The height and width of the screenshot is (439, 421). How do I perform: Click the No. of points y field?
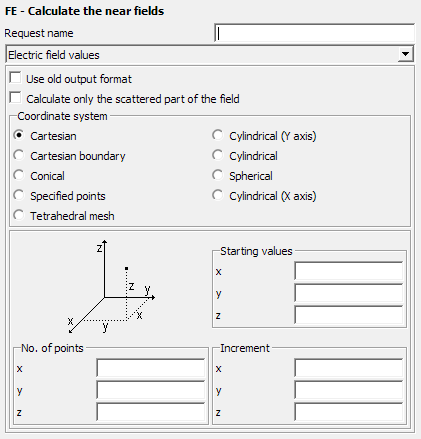pos(151,390)
